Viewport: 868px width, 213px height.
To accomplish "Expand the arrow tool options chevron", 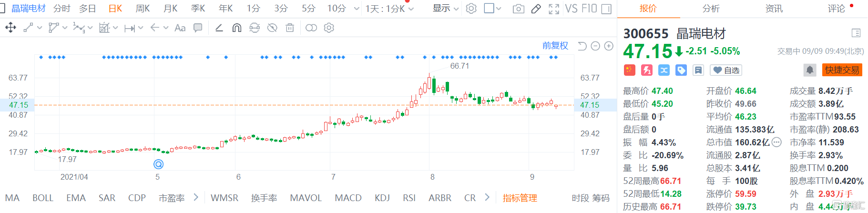I will 166,28.
